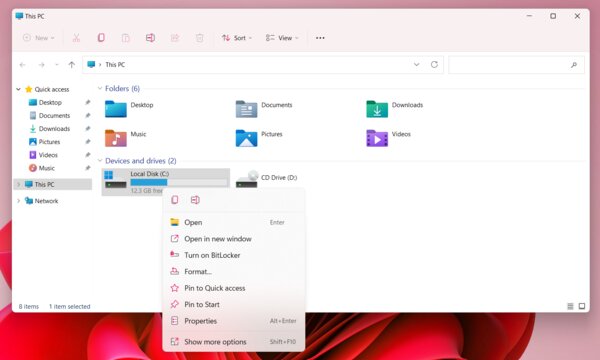Open the View dropdown

282,38
